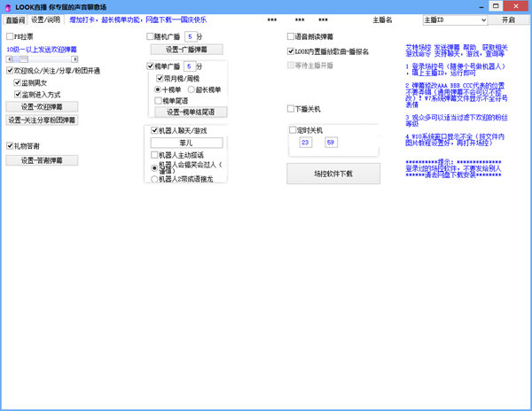Click left arrow of welcome level slider
Screen dimensions: 532x411
click(10, 59)
